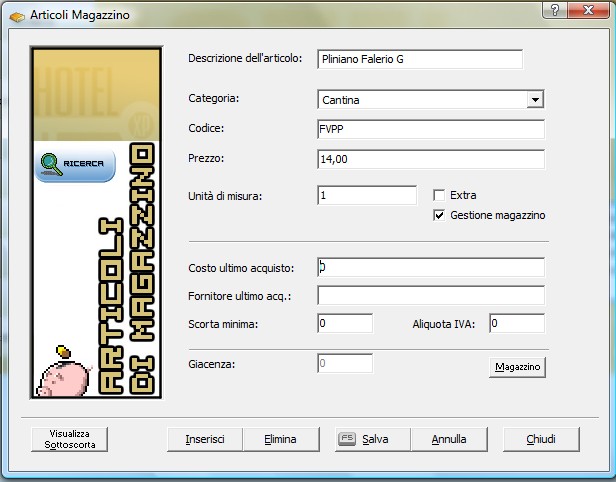The height and width of the screenshot is (482, 616).
Task: Open the Categoria dropdown arrow
Action: (x=535, y=100)
